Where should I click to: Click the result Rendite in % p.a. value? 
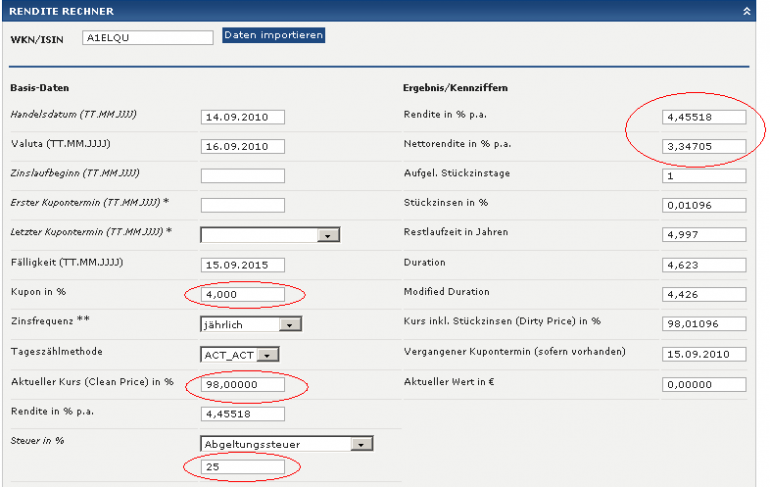pos(704,117)
